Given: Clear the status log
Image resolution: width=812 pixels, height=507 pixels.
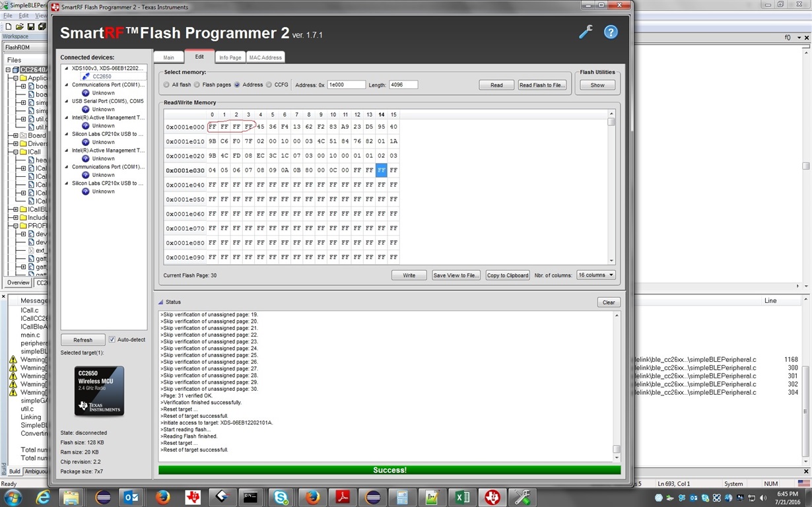Looking at the screenshot, I should click(609, 302).
